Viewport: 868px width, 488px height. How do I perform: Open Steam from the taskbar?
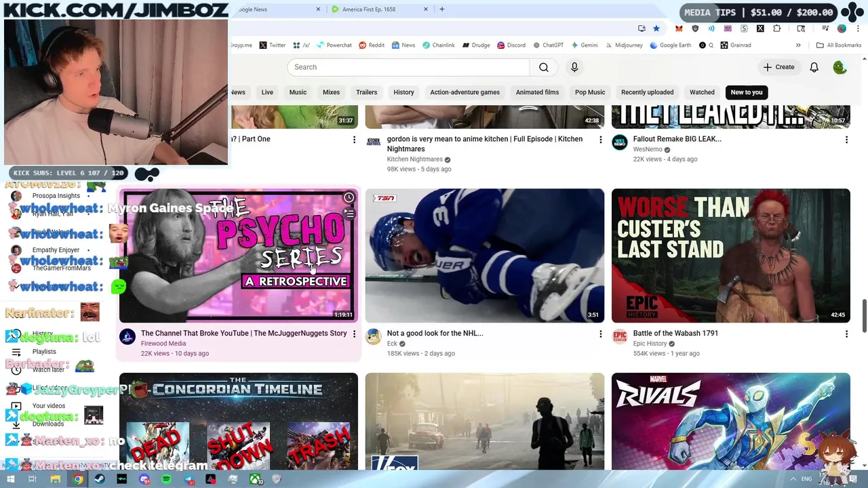[100, 479]
